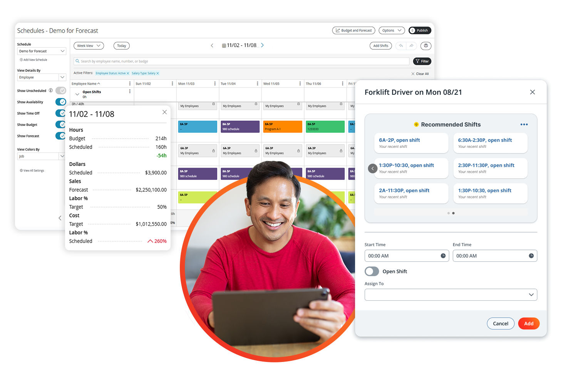Toggle the Open Shift switch
The height and width of the screenshot is (392, 568).
point(372,271)
